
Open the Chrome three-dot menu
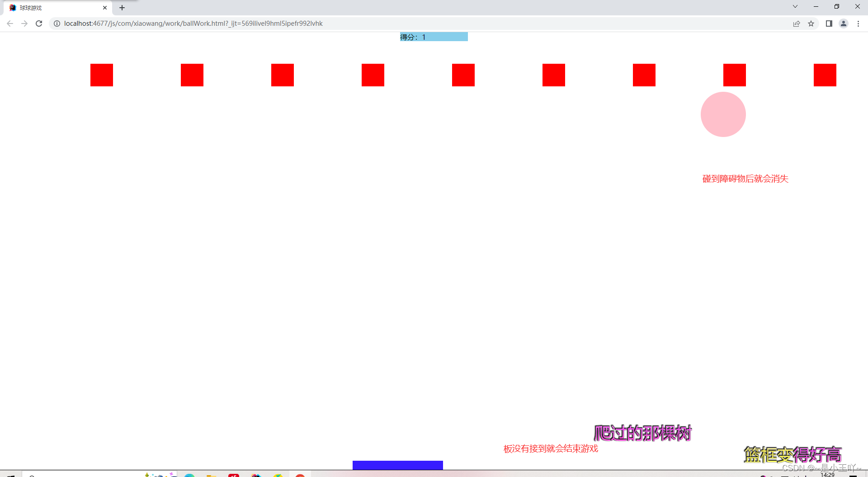(858, 24)
